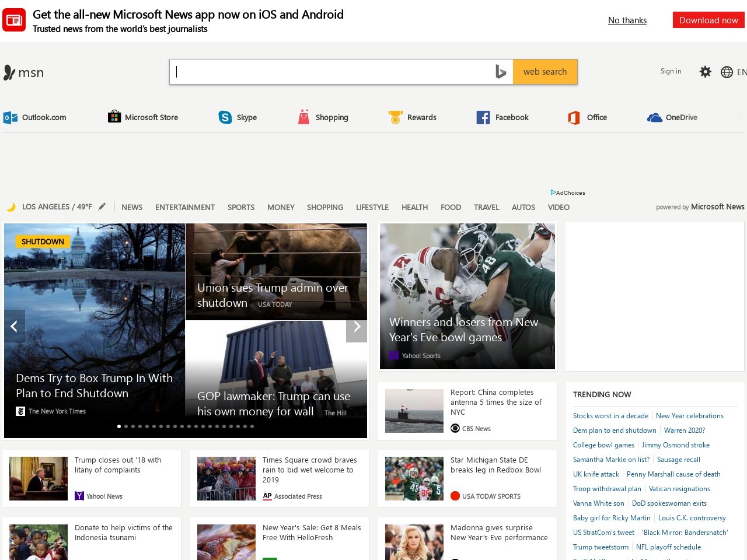Launch Skype icon shortcut
The width and height of the screenshot is (747, 560).
(225, 117)
